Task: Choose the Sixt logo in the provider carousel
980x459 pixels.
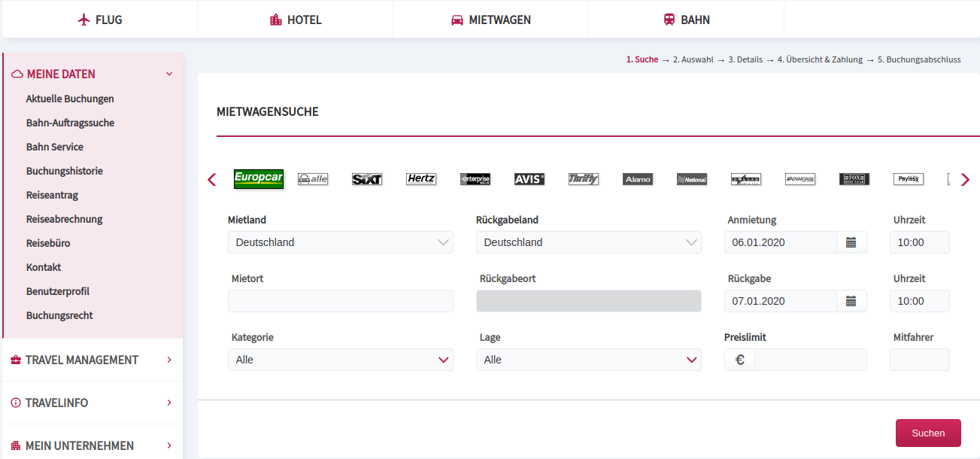Action: 367,179
